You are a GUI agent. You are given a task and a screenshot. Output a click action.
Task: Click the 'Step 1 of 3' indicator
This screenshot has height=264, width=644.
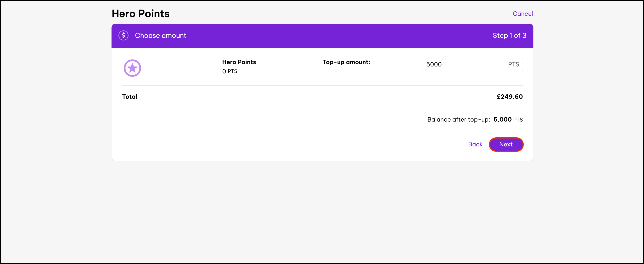click(x=509, y=36)
